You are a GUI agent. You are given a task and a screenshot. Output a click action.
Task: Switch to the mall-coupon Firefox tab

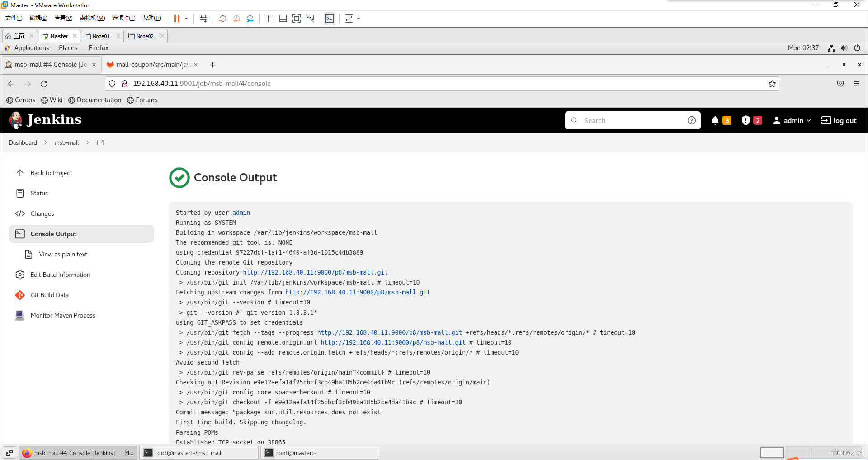pos(151,65)
